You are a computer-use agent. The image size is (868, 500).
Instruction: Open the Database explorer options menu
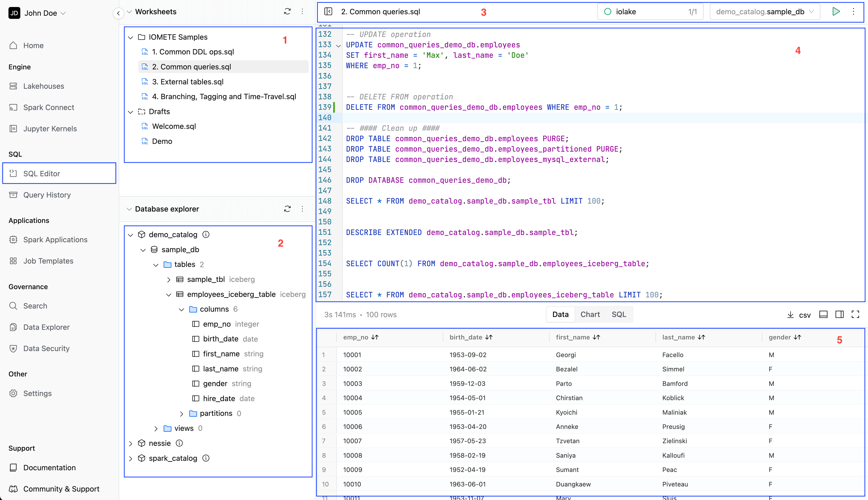302,209
